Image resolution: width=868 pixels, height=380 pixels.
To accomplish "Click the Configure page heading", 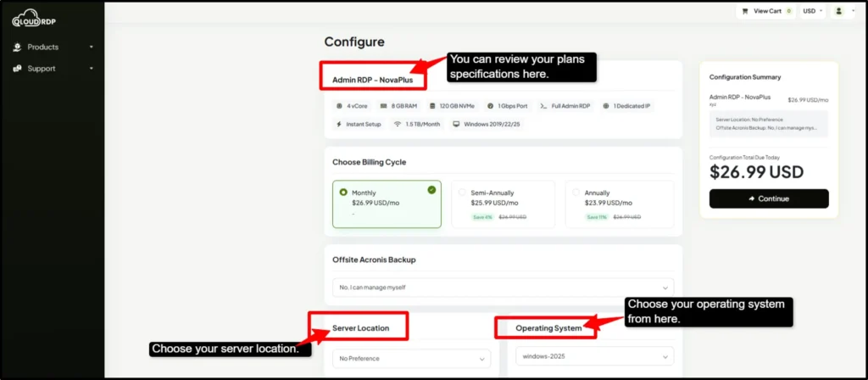I will (354, 42).
